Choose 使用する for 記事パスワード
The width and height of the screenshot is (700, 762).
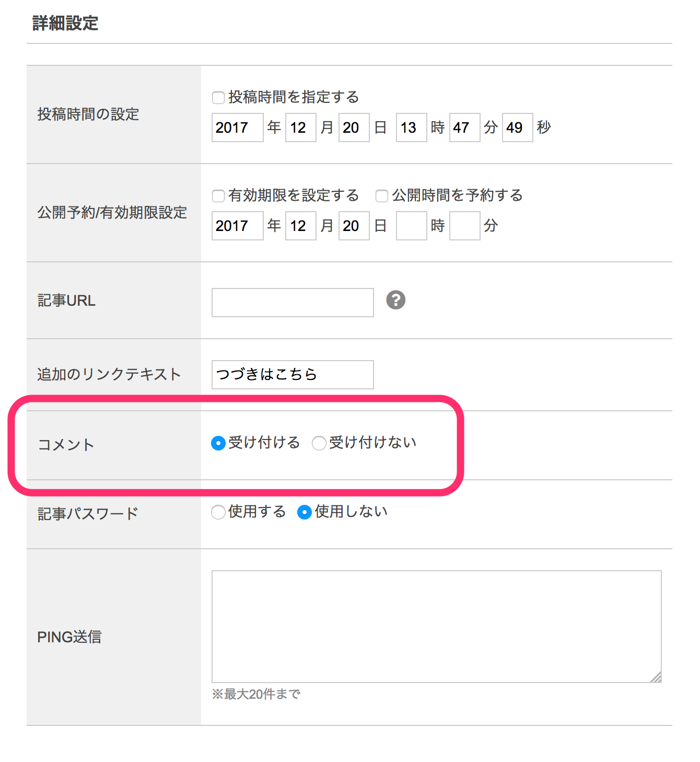point(218,513)
